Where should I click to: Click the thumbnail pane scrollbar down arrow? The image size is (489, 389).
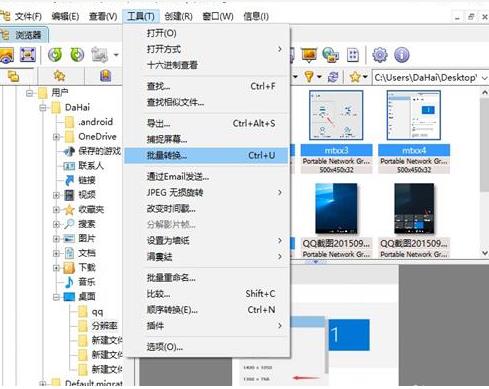pos(485,253)
